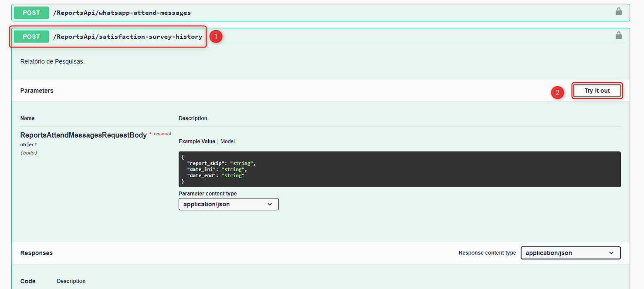Click the Code column header
Screen dimensions: 644x289
28,281
